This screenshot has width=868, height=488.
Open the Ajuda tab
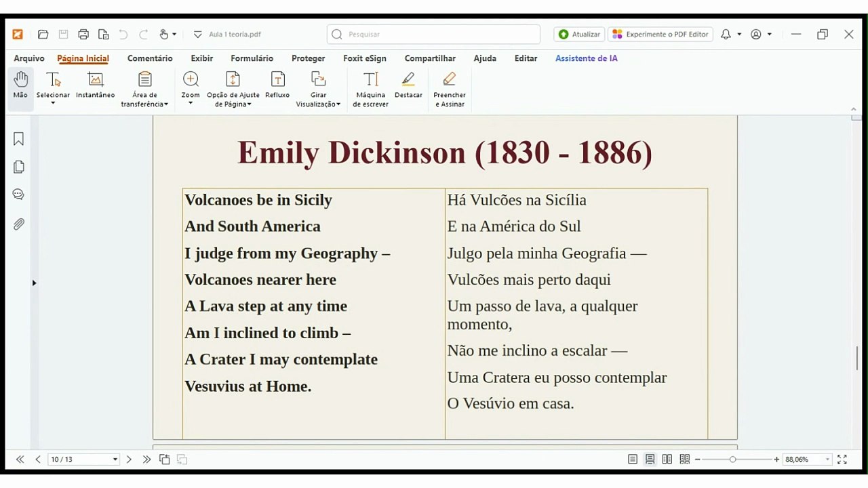click(x=485, y=58)
